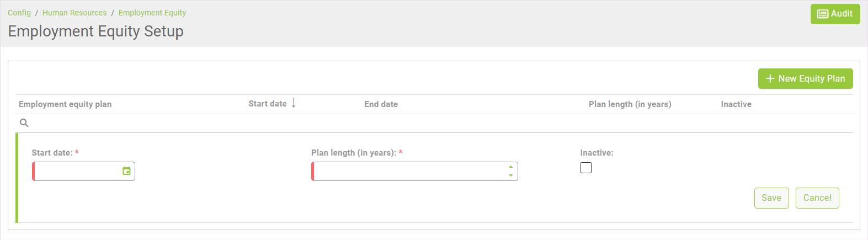This screenshot has height=240, width=868.
Task: Click the plus icon on New Equity Plan
Action: click(770, 79)
